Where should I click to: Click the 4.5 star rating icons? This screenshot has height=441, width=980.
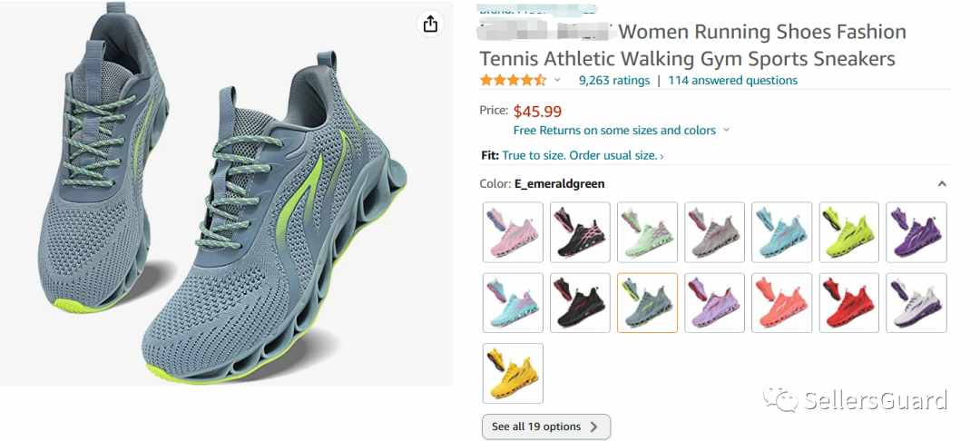pyautogui.click(x=513, y=81)
